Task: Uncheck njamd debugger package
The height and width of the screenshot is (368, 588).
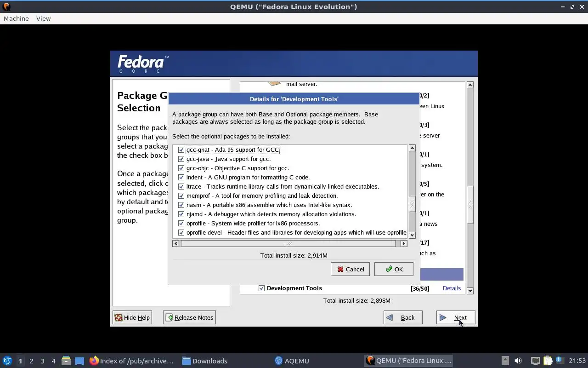Action: click(181, 214)
